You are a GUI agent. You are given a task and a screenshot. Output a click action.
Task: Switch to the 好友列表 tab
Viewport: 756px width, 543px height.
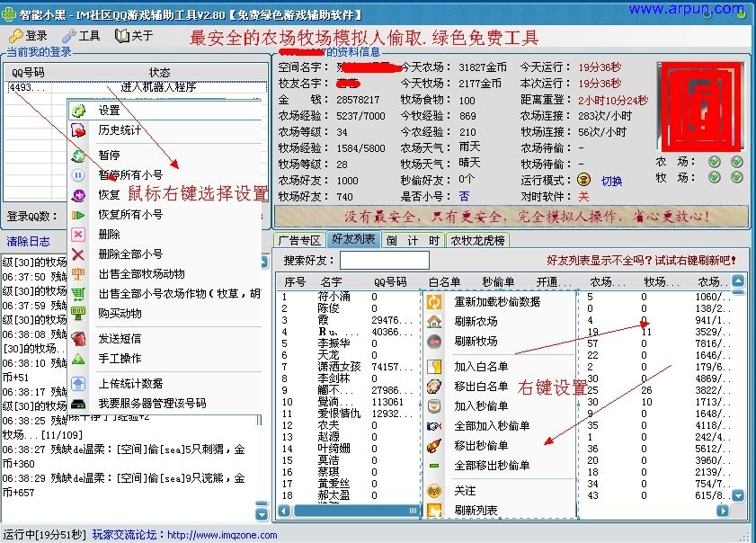(x=353, y=239)
